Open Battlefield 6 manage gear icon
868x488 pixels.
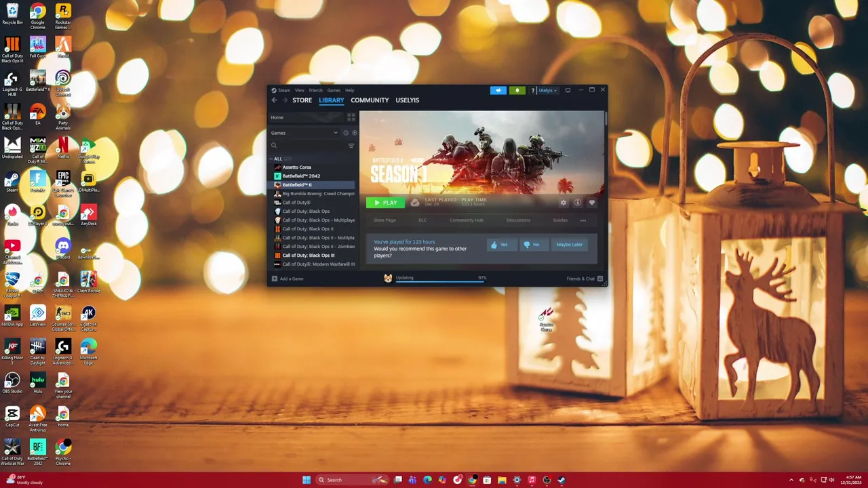[x=564, y=203]
